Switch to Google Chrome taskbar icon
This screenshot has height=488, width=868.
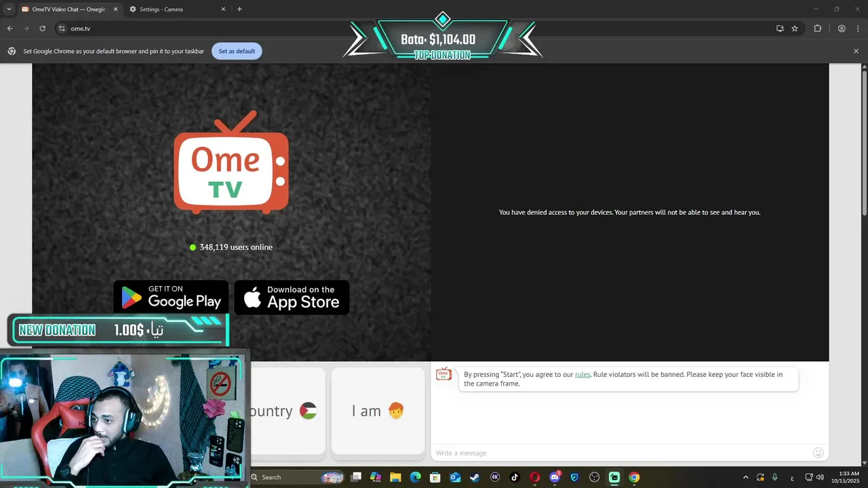(x=634, y=477)
